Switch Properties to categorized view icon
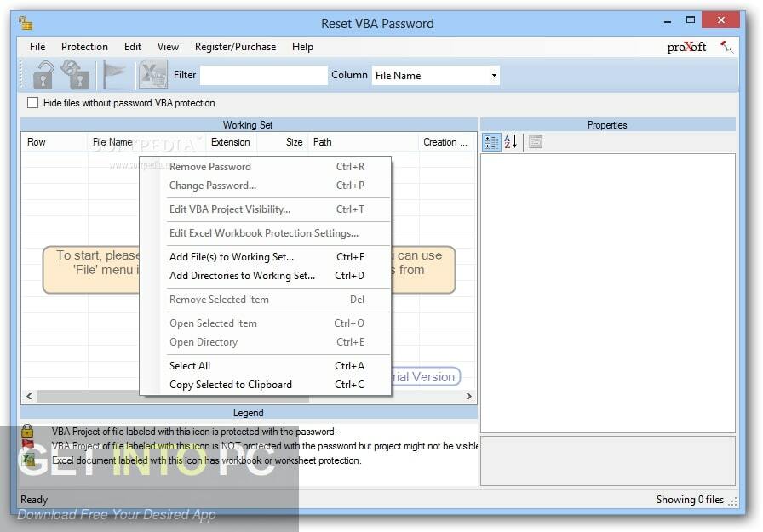This screenshot has width=763, height=532. (491, 142)
